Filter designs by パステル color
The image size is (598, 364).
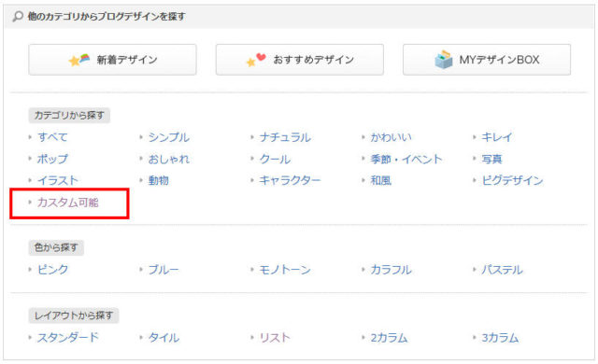coord(502,270)
